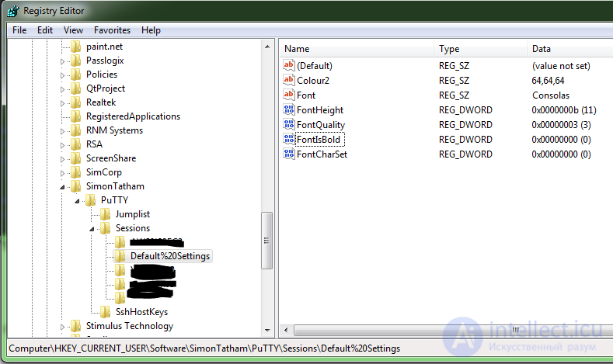Collapse the PuTTY key
Viewport: 613px width, 364px height.
point(77,201)
